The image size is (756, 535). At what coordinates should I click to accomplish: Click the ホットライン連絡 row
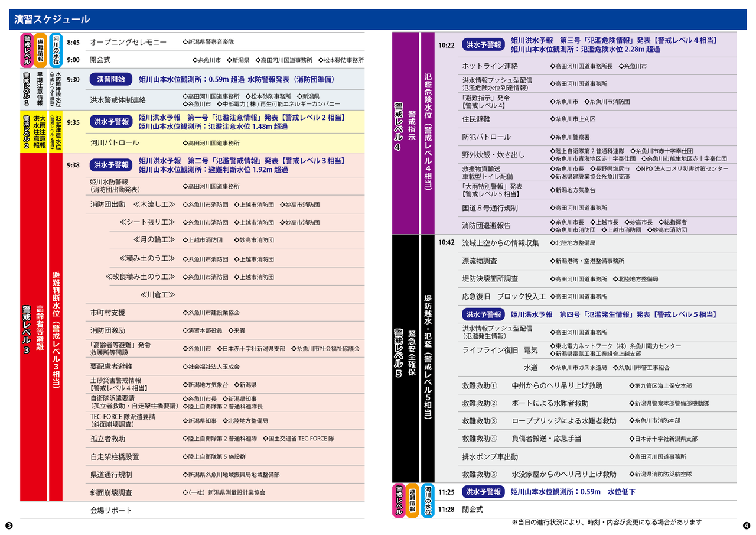coord(597,66)
